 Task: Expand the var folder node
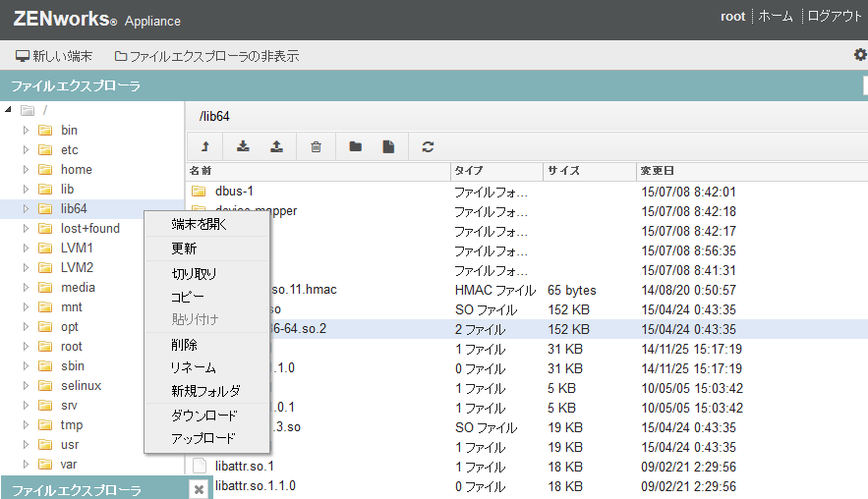coord(26,465)
